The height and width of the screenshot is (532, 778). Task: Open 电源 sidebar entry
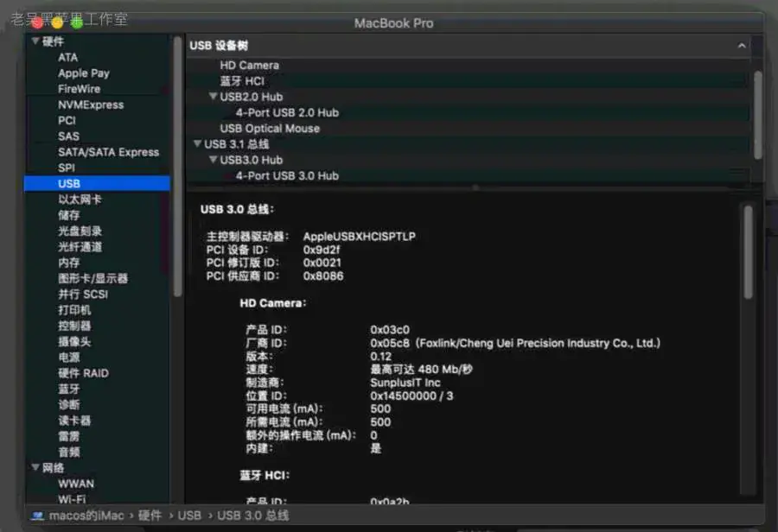coord(69,358)
